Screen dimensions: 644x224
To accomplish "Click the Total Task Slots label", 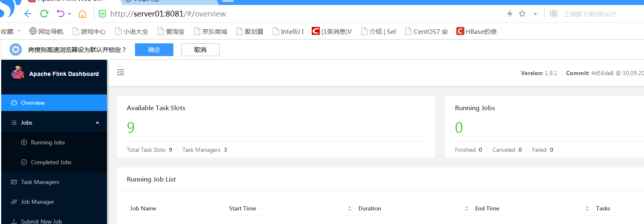I will click(x=146, y=150).
